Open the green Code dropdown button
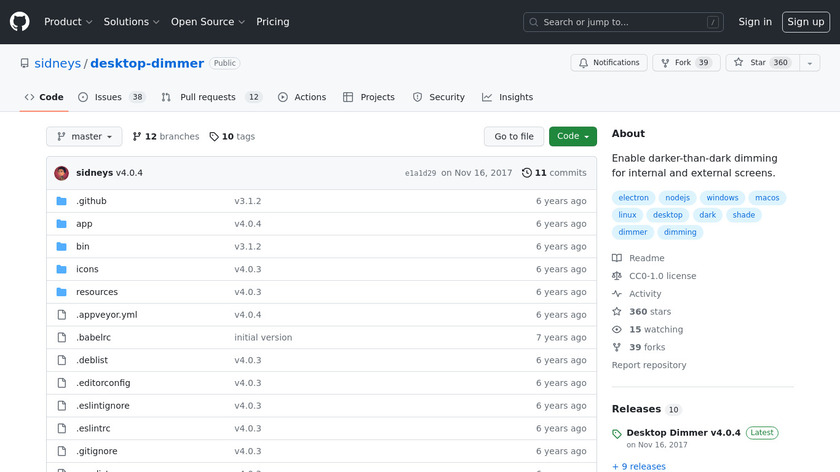The width and height of the screenshot is (840, 472). 572,137
